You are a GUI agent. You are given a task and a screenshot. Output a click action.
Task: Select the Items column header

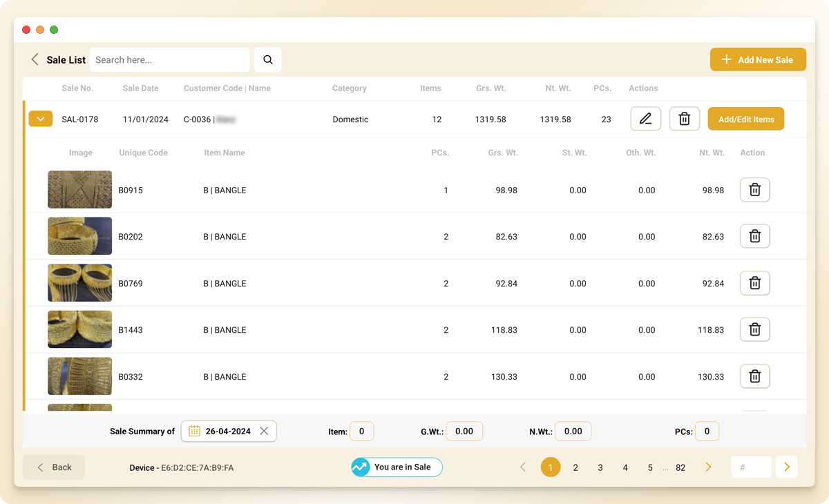430,88
